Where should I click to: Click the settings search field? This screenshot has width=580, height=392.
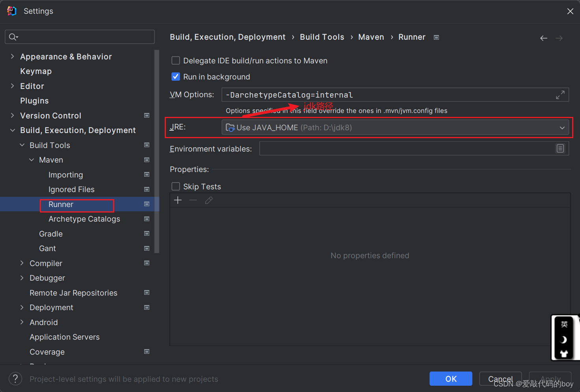[79, 37]
